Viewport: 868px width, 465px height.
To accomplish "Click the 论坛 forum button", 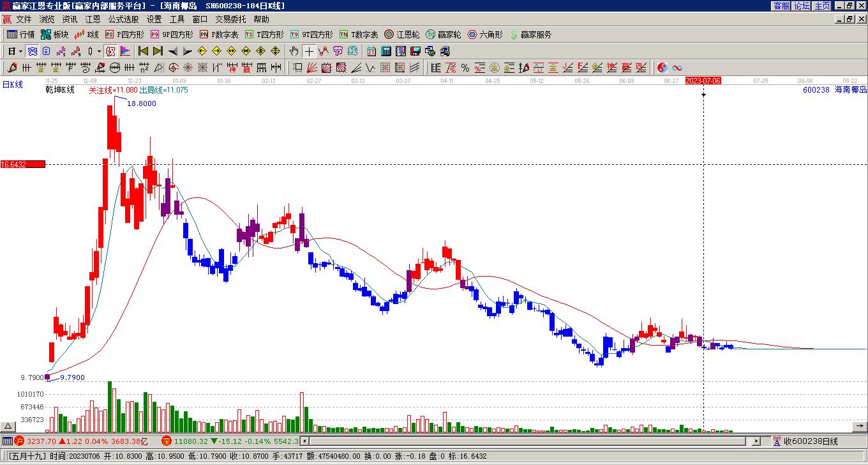I will pyautogui.click(x=802, y=6).
